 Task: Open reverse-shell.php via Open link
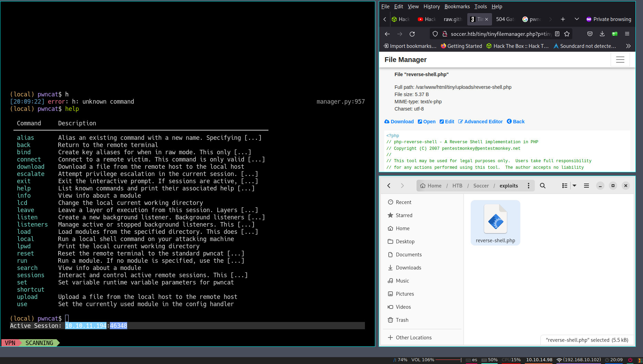pyautogui.click(x=427, y=122)
